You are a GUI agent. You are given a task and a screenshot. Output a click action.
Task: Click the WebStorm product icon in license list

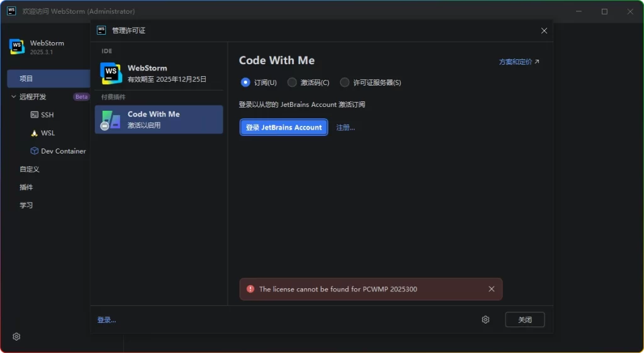click(111, 73)
